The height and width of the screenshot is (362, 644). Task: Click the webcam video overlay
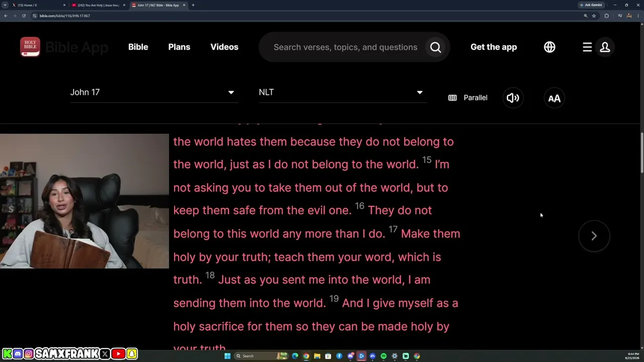[x=85, y=201]
